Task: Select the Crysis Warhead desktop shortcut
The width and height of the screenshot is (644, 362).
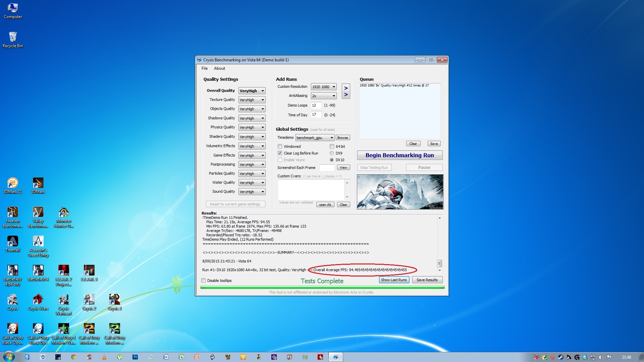Action: click(x=64, y=304)
